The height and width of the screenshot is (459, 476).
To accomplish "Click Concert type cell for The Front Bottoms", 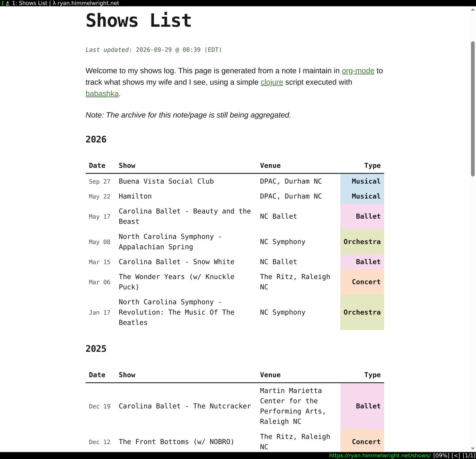I will (362, 442).
